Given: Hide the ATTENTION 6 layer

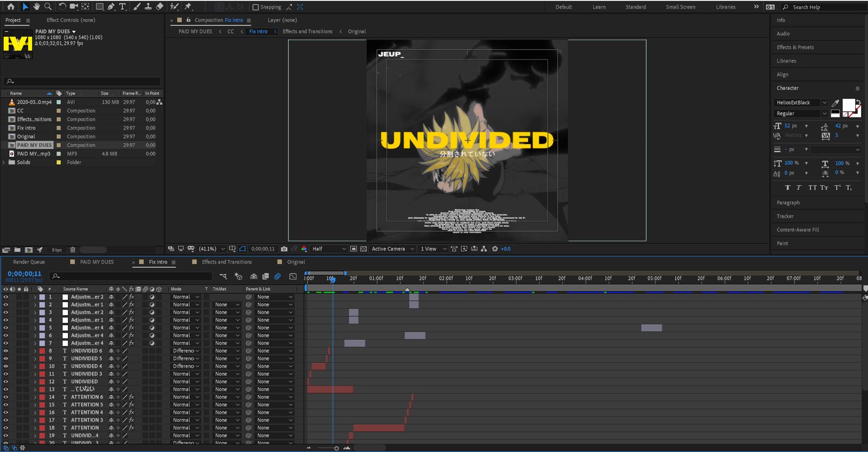Looking at the screenshot, I should coord(6,397).
